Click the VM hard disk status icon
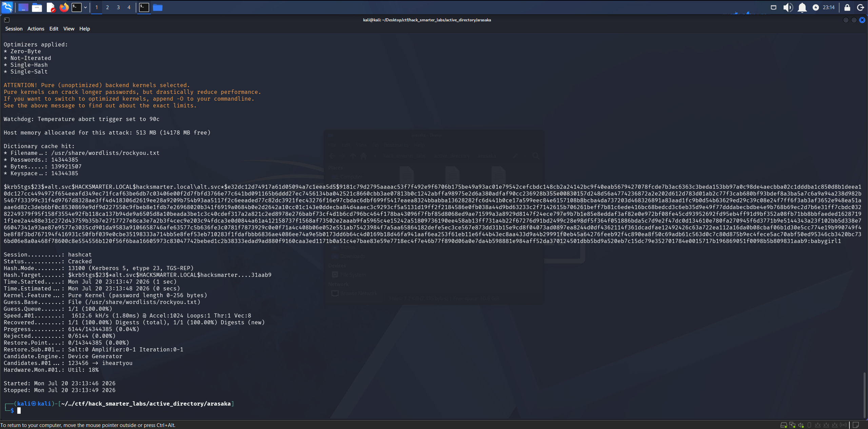The height and width of the screenshot is (429, 868). [x=784, y=425]
